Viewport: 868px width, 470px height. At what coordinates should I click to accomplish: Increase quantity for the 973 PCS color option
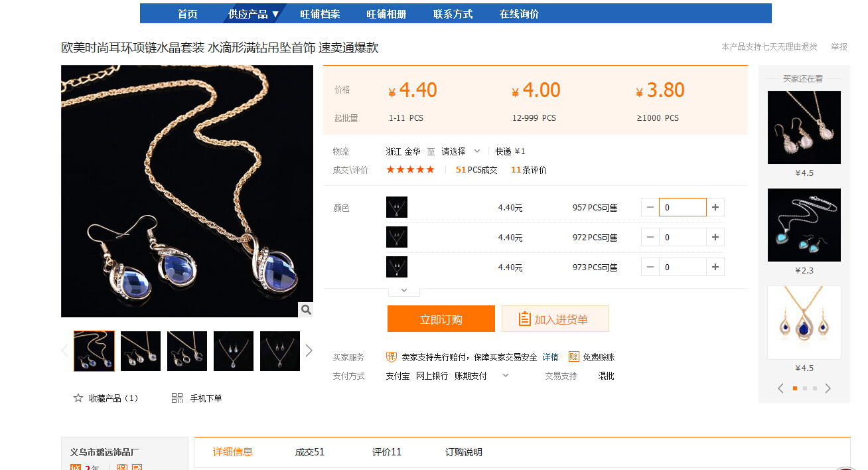(x=715, y=267)
